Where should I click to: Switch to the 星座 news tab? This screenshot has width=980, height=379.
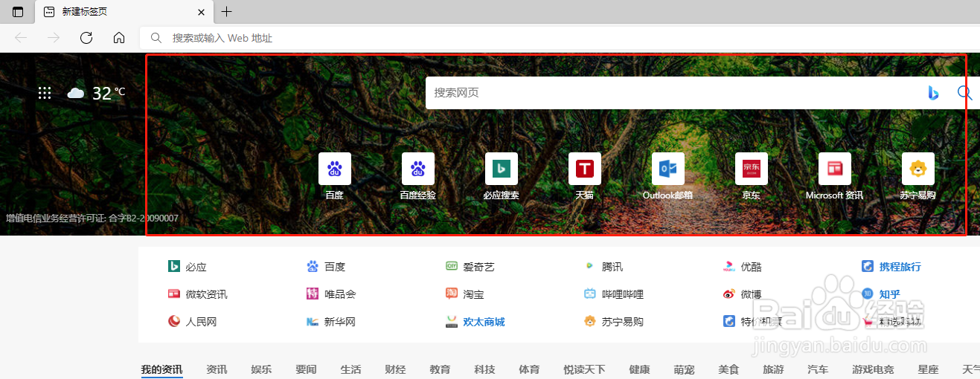(x=928, y=369)
